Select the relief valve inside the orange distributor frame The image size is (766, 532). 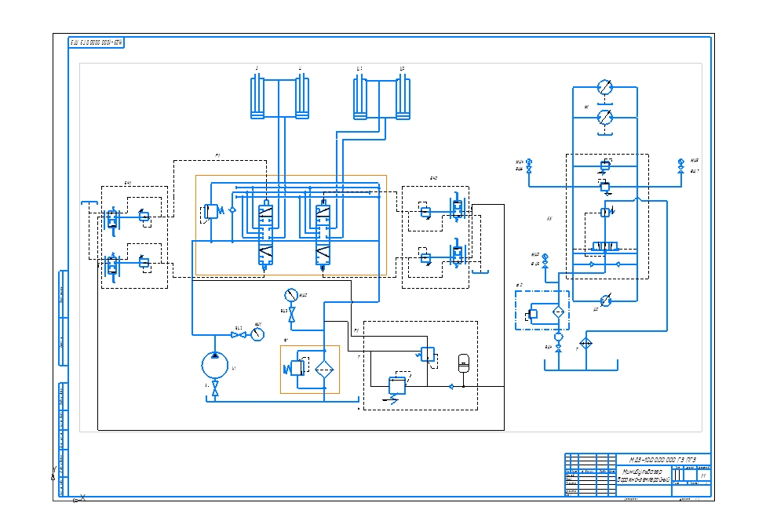tap(211, 211)
